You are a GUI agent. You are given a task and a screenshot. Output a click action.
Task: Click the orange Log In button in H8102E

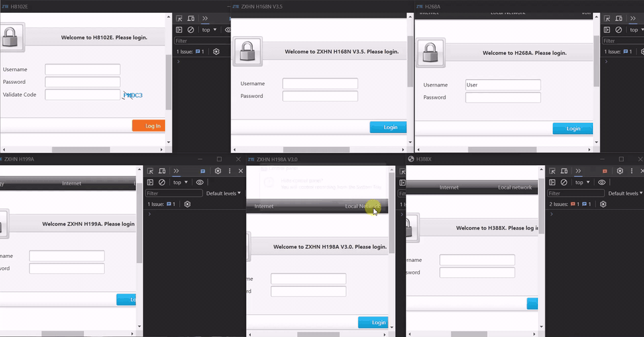(149, 126)
